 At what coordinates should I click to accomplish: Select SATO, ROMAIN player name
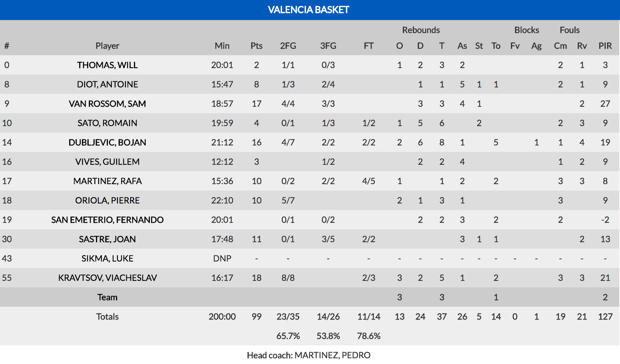pos(107,123)
